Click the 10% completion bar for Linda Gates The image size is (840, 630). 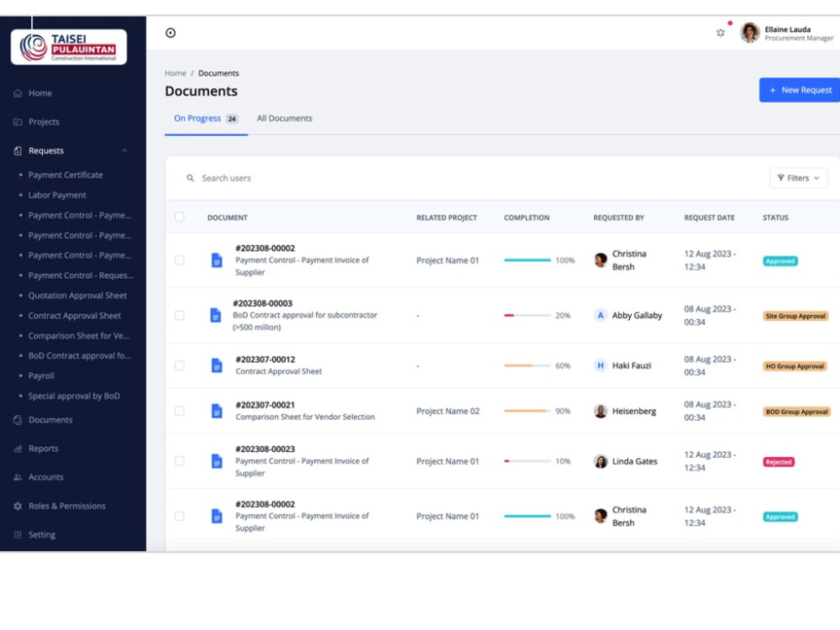[528, 461]
